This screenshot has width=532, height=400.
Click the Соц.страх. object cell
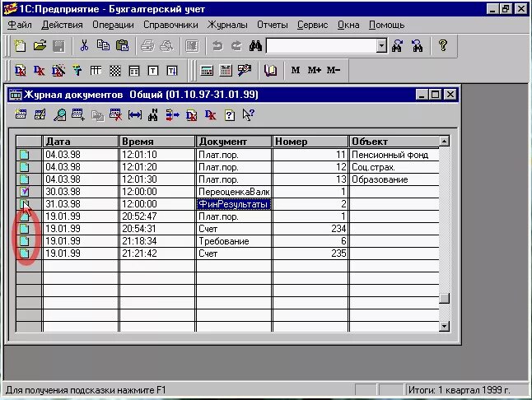coord(394,167)
